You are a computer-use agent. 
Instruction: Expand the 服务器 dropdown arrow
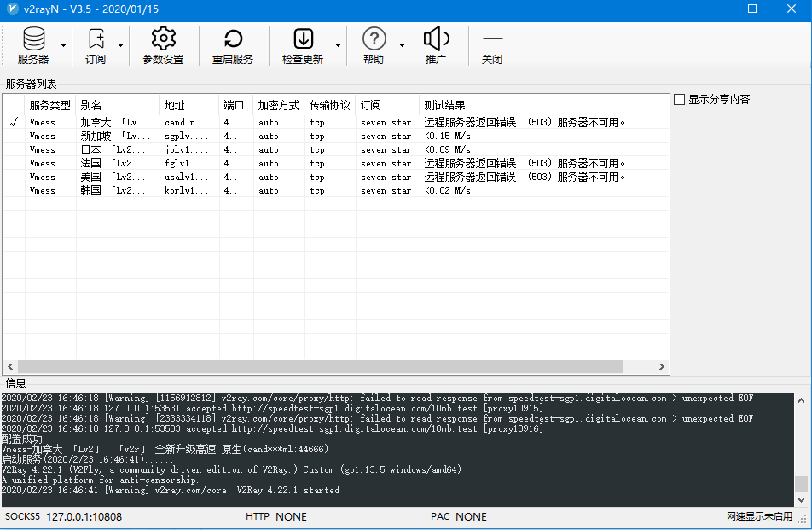pos(63,45)
